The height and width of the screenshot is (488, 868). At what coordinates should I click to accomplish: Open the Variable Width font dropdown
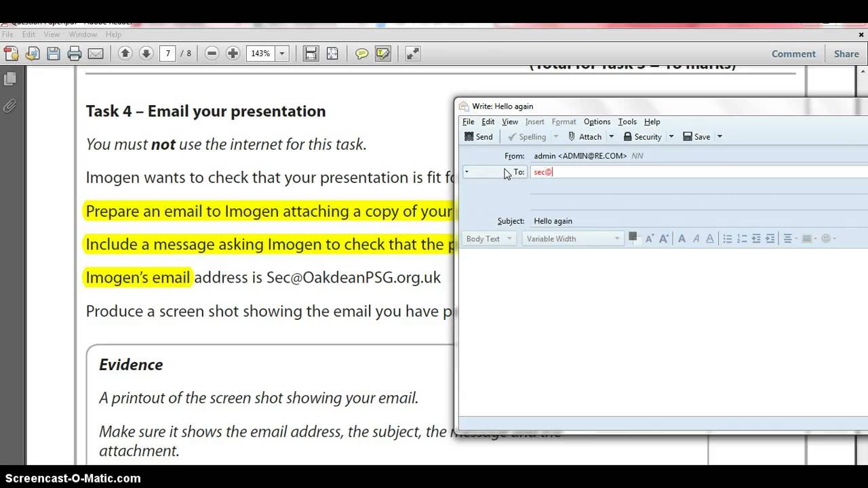point(572,239)
